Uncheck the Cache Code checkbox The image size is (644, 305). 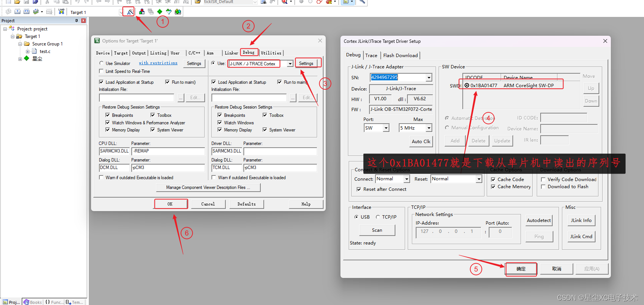[x=493, y=180]
